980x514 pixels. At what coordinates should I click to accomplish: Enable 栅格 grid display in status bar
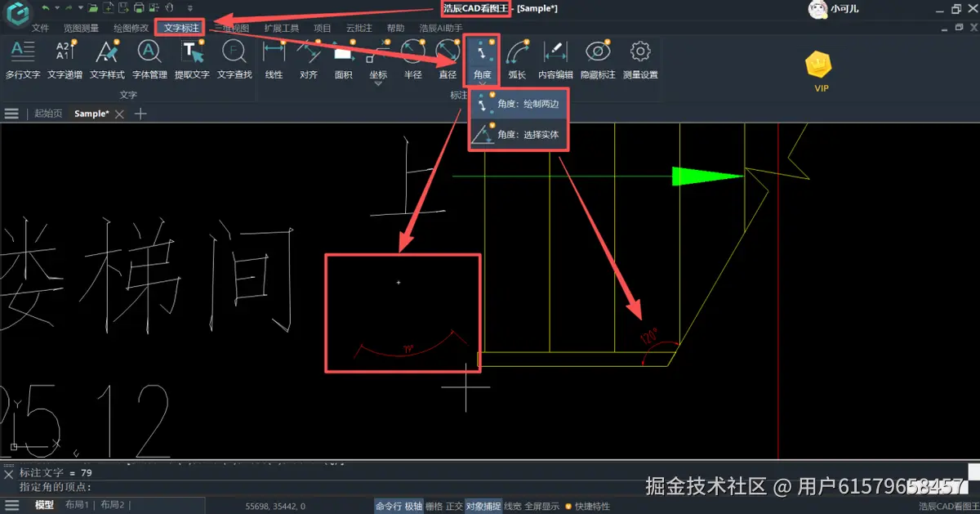point(434,506)
